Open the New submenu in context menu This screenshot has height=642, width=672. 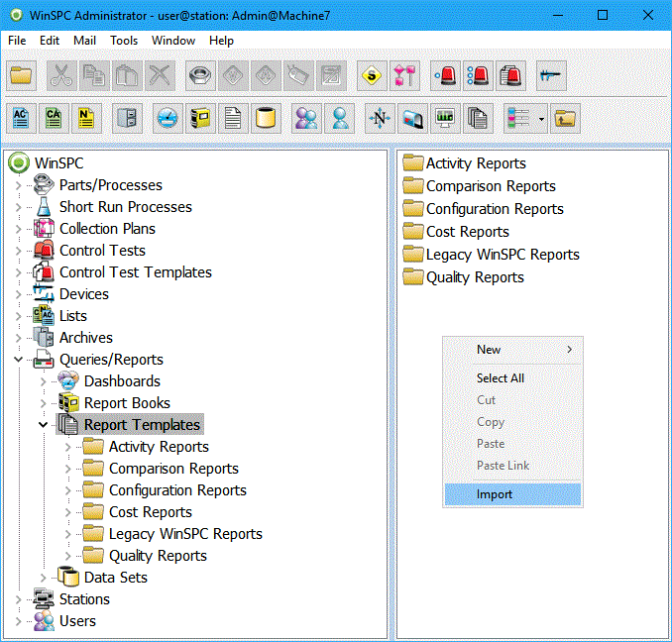click(x=512, y=350)
